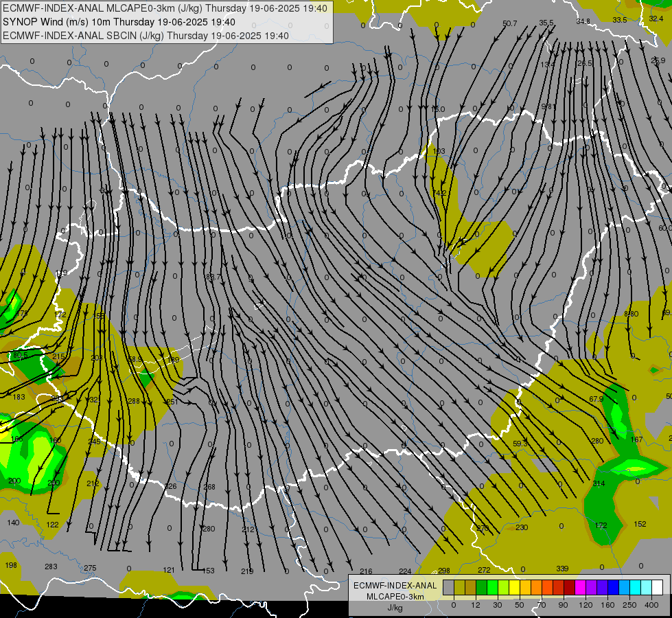Click the map value '270'
The width and height of the screenshot is (672, 618).
[x=483, y=528]
